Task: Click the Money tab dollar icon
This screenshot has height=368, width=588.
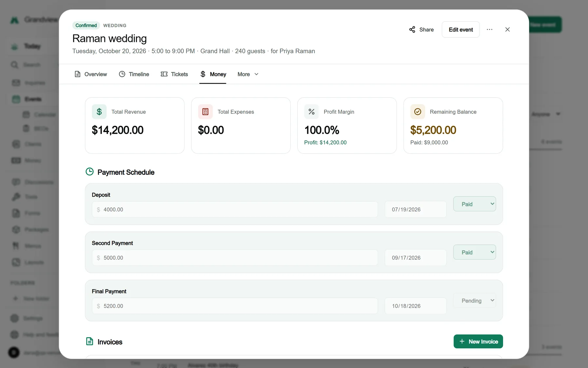Action: coord(203,74)
